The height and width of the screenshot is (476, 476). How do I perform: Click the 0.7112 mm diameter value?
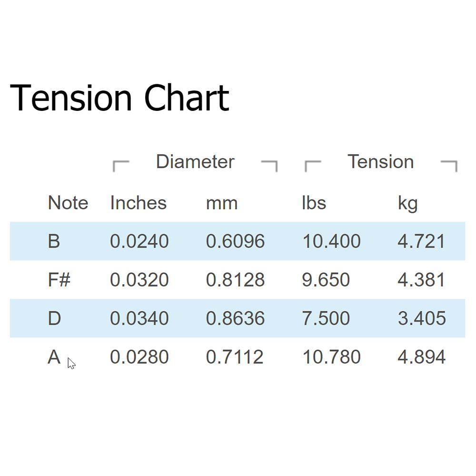click(x=234, y=357)
